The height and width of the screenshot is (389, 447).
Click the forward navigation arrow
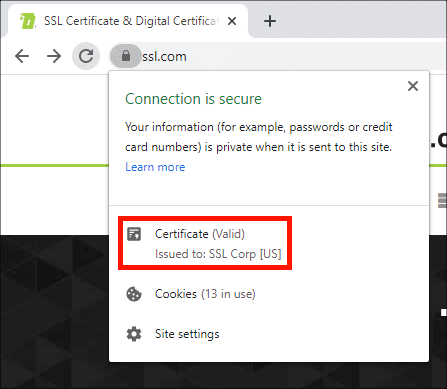54,56
